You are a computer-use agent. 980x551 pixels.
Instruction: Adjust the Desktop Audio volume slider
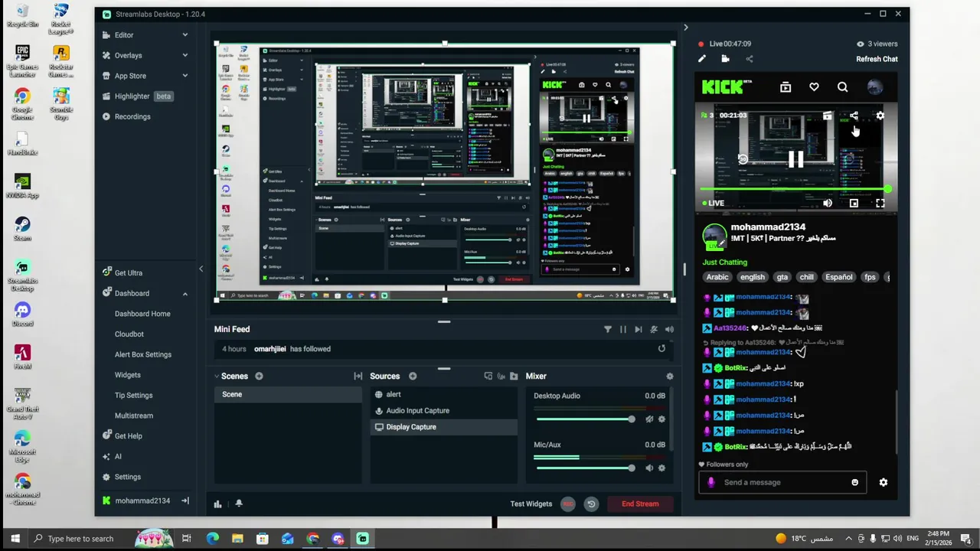click(x=585, y=419)
